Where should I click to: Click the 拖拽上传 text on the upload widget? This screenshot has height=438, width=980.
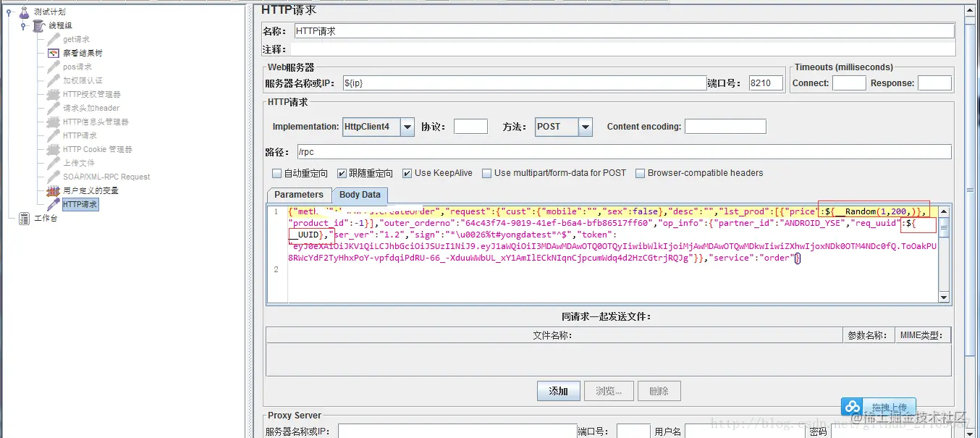click(x=890, y=407)
